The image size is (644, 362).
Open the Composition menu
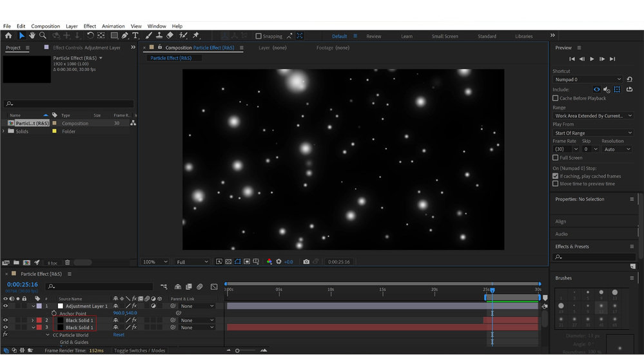pyautogui.click(x=45, y=26)
